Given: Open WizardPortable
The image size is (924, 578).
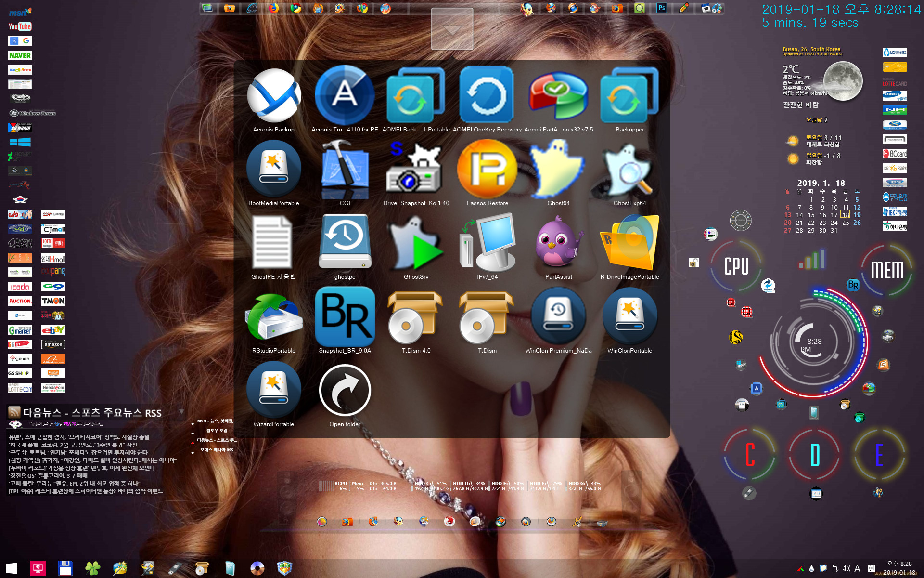Looking at the screenshot, I should [274, 390].
